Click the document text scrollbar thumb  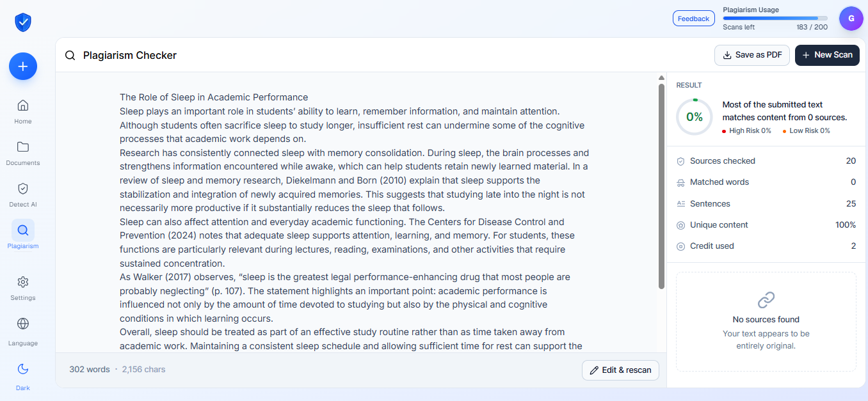(661, 185)
